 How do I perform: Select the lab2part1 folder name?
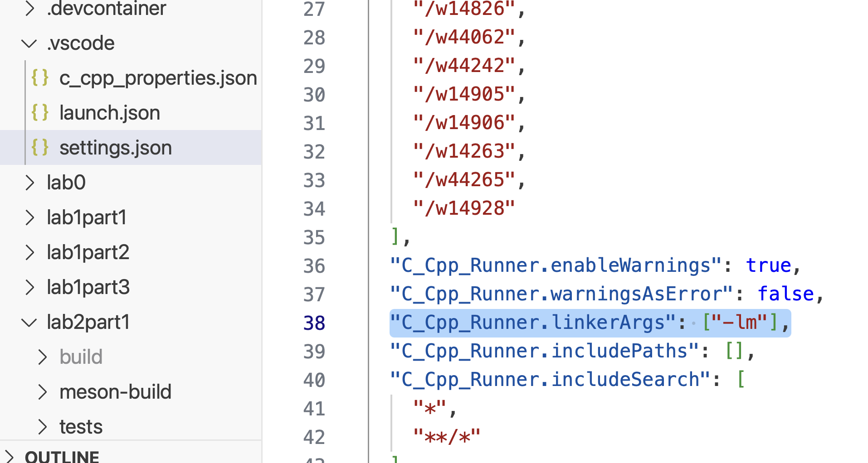click(x=88, y=322)
